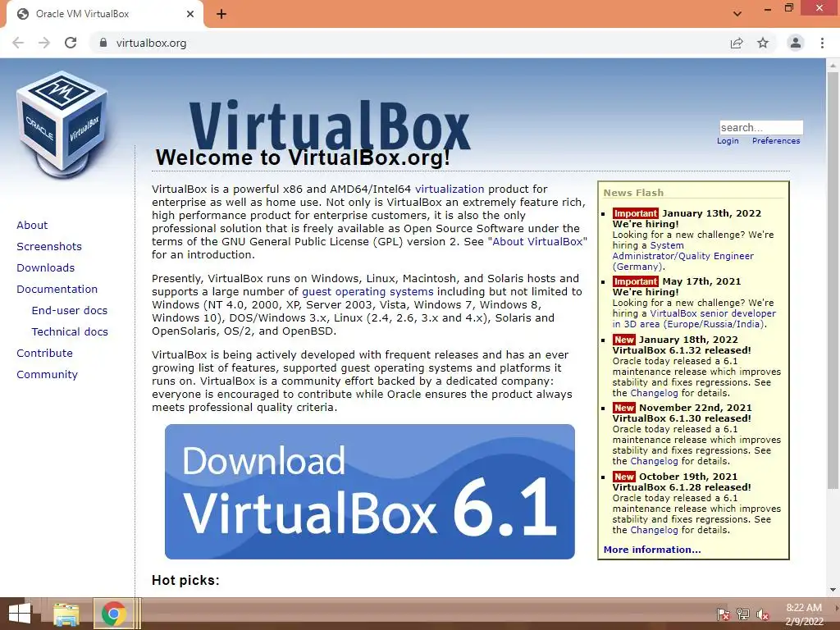Image resolution: width=840 pixels, height=630 pixels.
Task: Open the Chrome profile avatar icon
Action: click(796, 43)
